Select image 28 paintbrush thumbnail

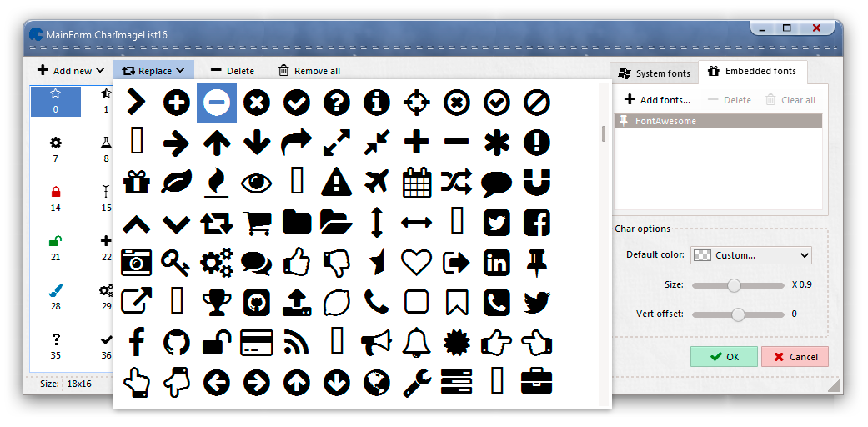[55, 297]
